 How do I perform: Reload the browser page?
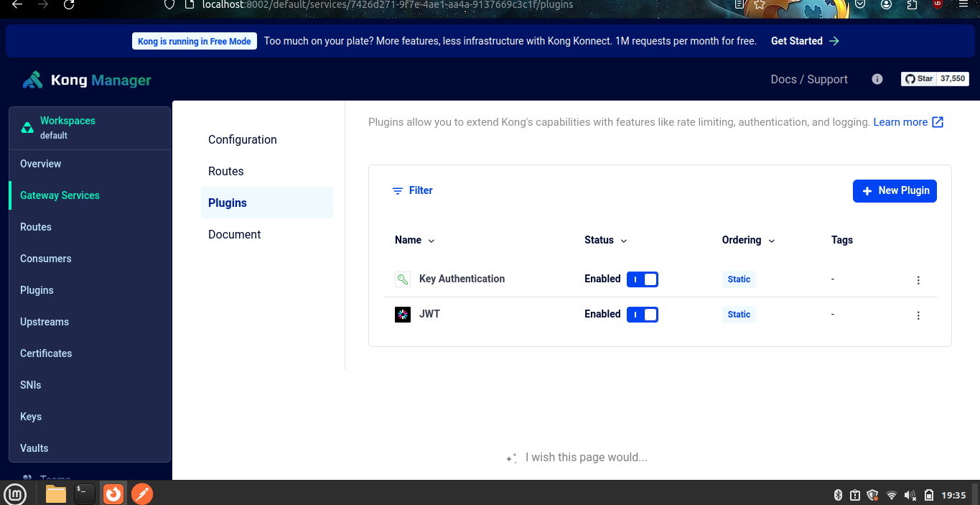[69, 4]
